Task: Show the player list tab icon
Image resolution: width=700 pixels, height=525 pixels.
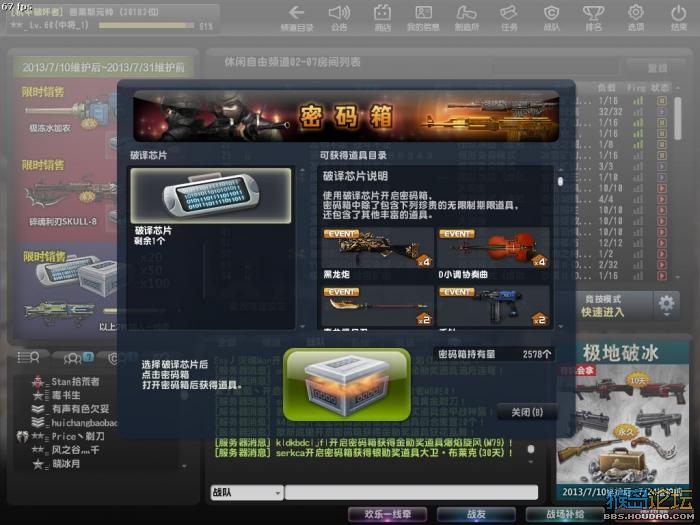Action: click(x=28, y=358)
